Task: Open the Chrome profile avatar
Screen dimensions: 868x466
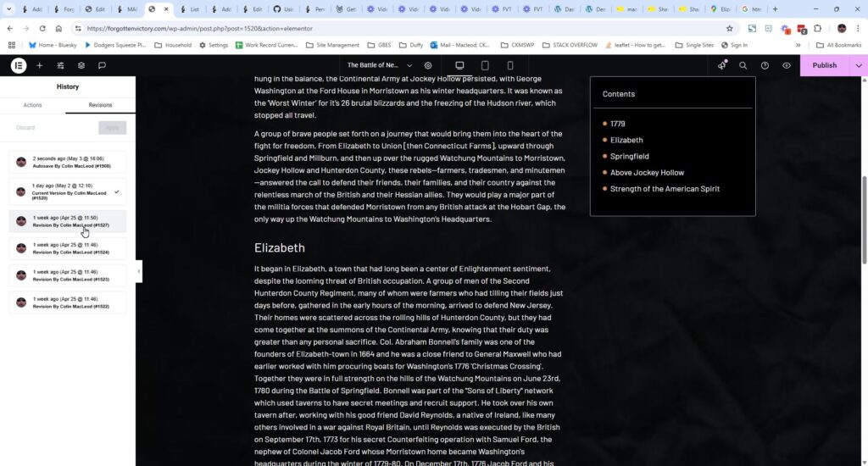Action: point(842,28)
